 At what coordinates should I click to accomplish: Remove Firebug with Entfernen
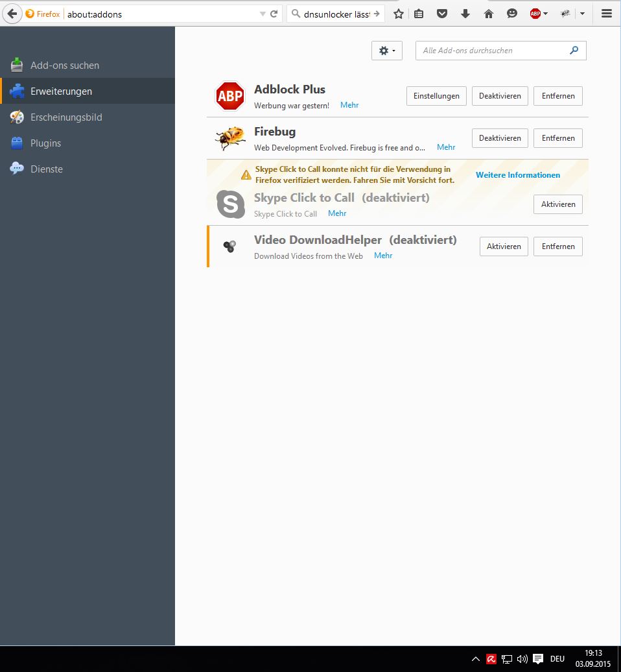pos(558,138)
